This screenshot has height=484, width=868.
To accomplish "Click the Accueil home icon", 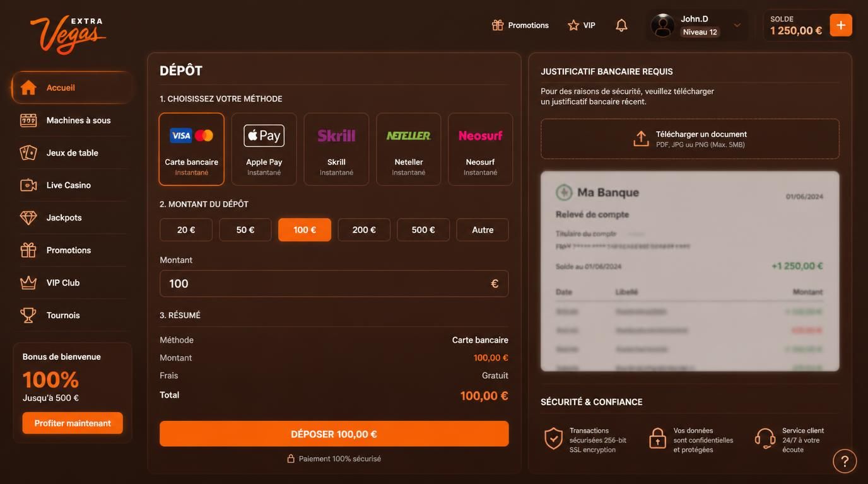I will (28, 88).
